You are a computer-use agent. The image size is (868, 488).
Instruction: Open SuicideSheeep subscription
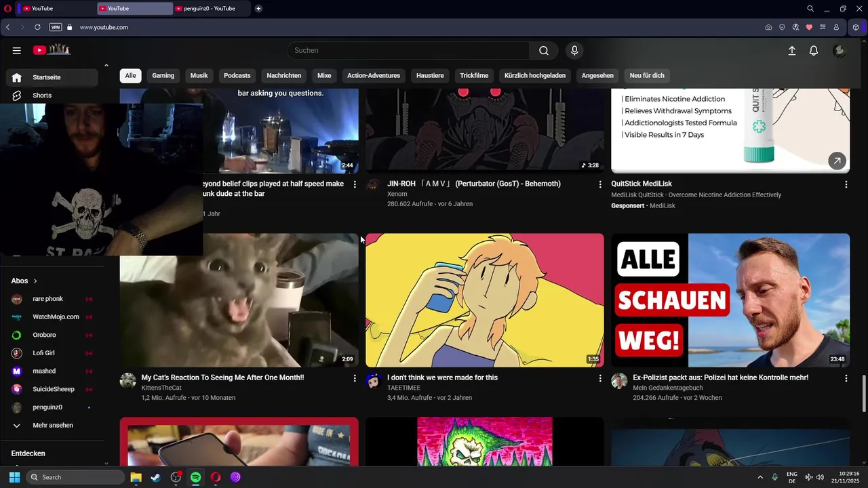point(53,389)
